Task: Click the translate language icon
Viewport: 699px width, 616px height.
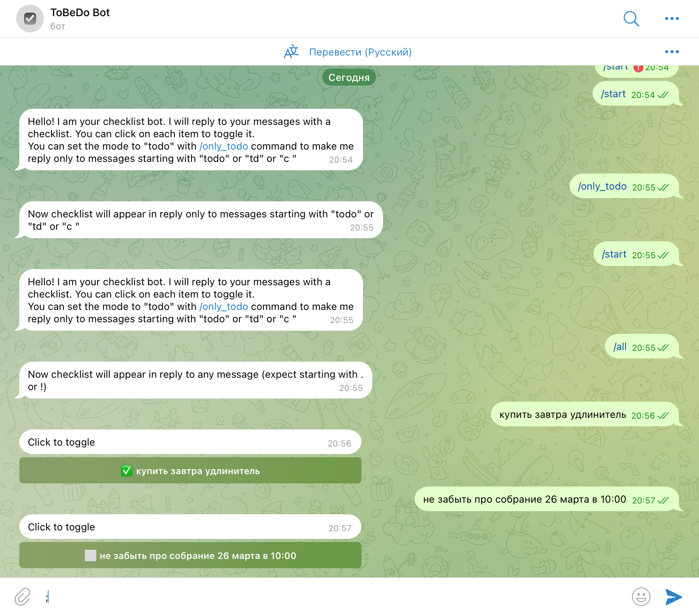Action: [291, 52]
